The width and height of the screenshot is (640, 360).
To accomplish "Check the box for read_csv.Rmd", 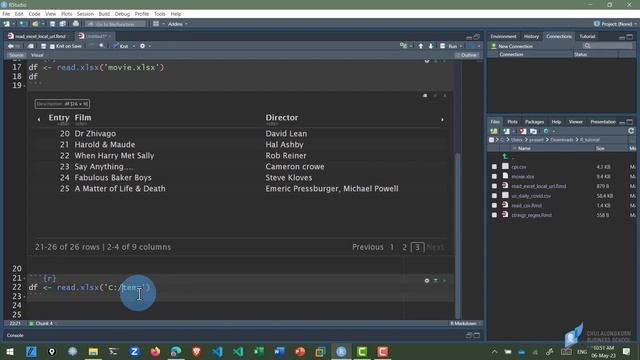I will click(494, 205).
